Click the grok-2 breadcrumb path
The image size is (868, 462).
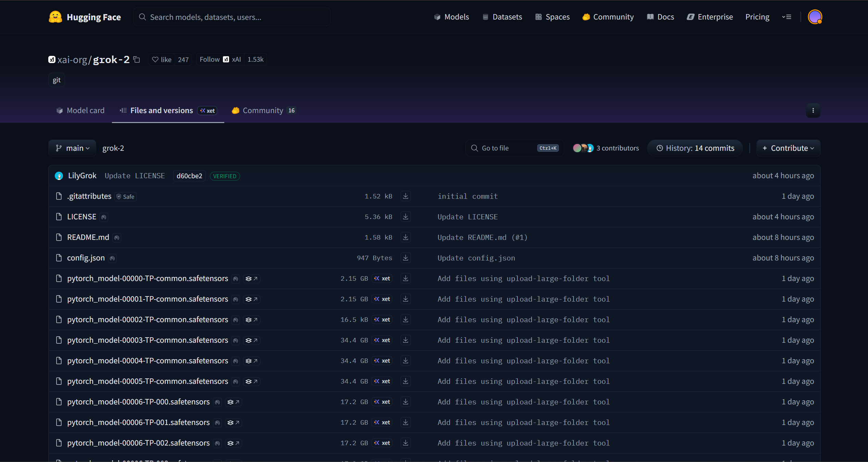[113, 148]
